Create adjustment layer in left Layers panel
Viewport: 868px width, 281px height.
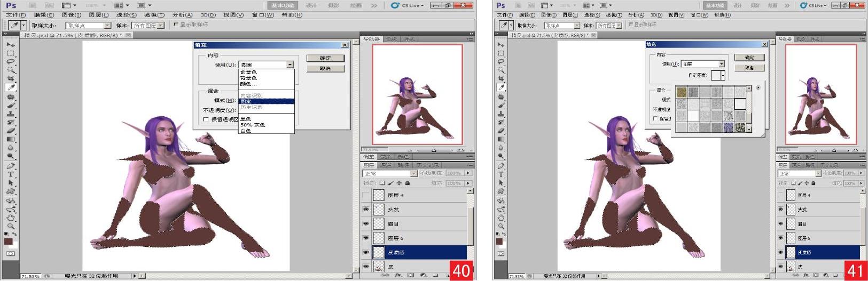click(x=423, y=276)
